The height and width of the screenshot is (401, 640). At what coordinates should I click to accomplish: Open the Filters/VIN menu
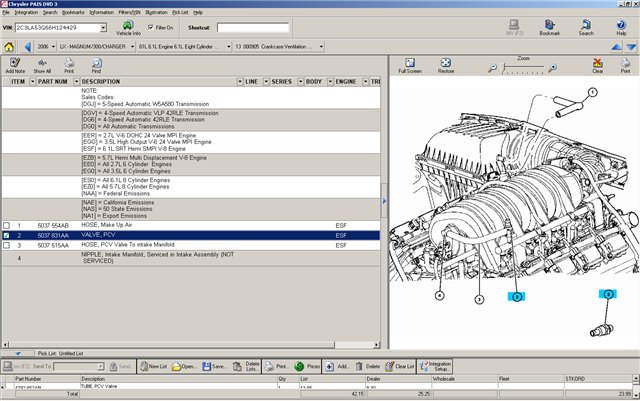pyautogui.click(x=129, y=13)
